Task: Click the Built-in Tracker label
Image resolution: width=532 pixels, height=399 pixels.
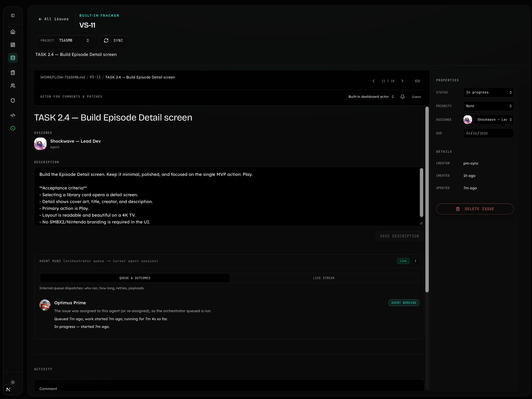Action: 99,15
